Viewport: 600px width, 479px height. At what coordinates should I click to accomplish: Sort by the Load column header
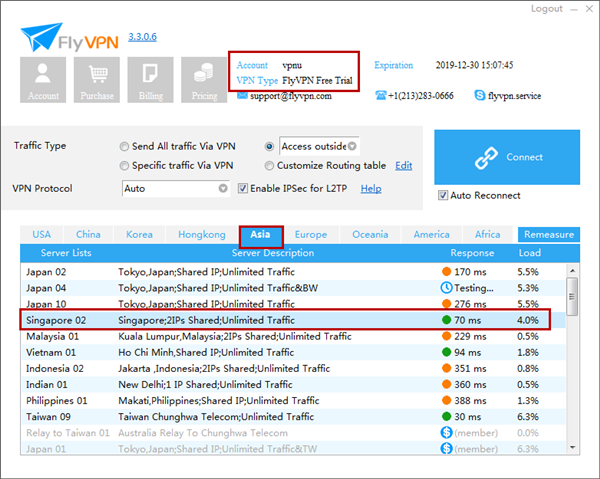530,253
